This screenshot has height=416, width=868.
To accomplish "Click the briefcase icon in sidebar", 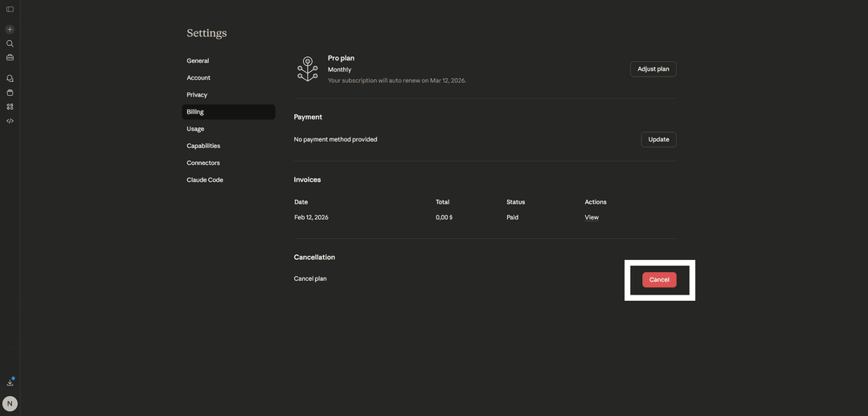I will coord(10,58).
